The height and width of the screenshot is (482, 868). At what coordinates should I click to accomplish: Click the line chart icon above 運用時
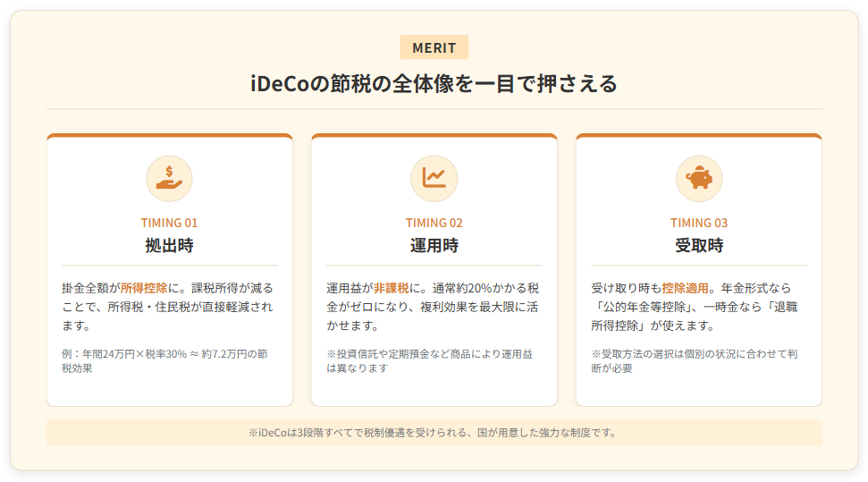(434, 178)
